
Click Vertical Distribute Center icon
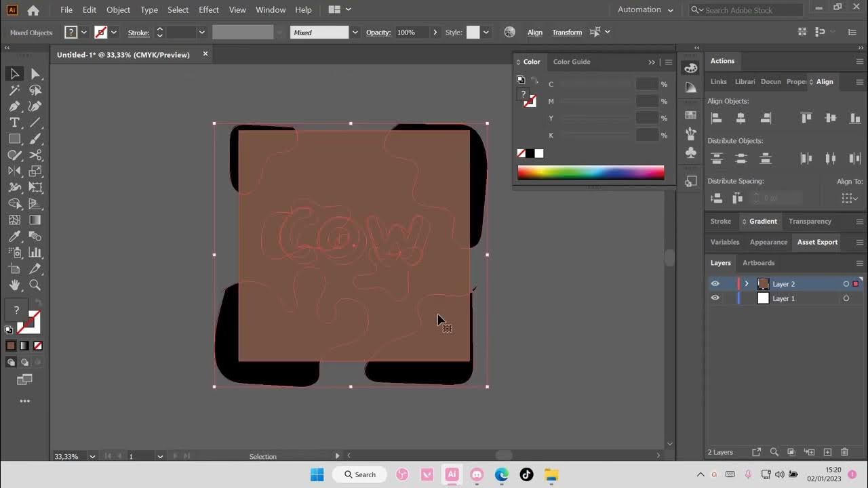click(x=741, y=159)
